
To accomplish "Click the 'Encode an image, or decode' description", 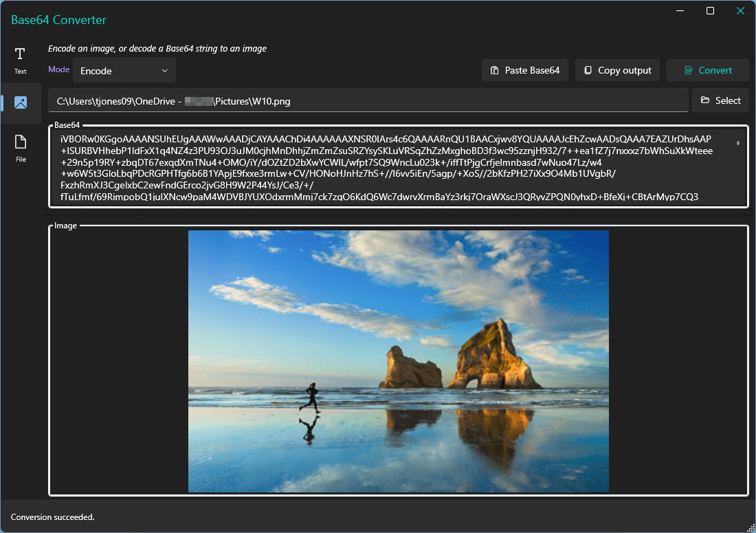I will click(x=157, y=49).
